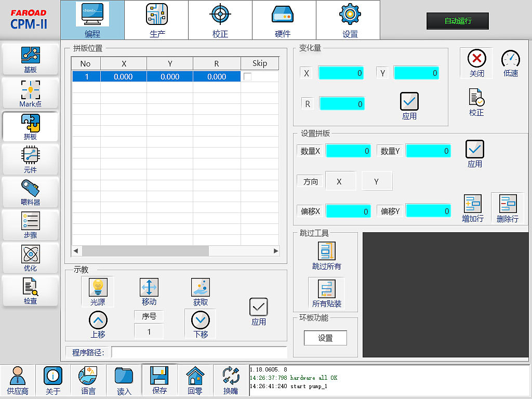The height and width of the screenshot is (399, 532).
Task: Click the 光源 light source bulb icon
Action: pos(98,292)
